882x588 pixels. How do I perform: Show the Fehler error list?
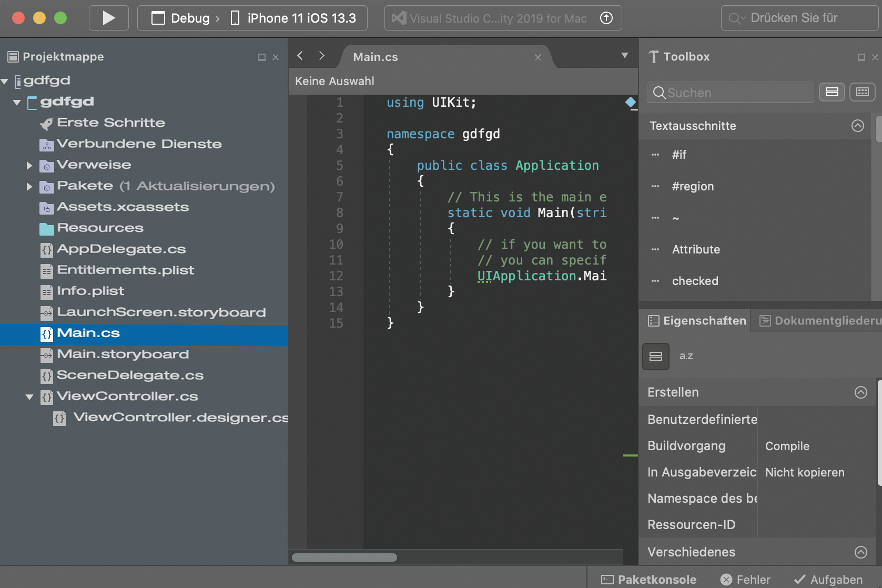click(745, 579)
